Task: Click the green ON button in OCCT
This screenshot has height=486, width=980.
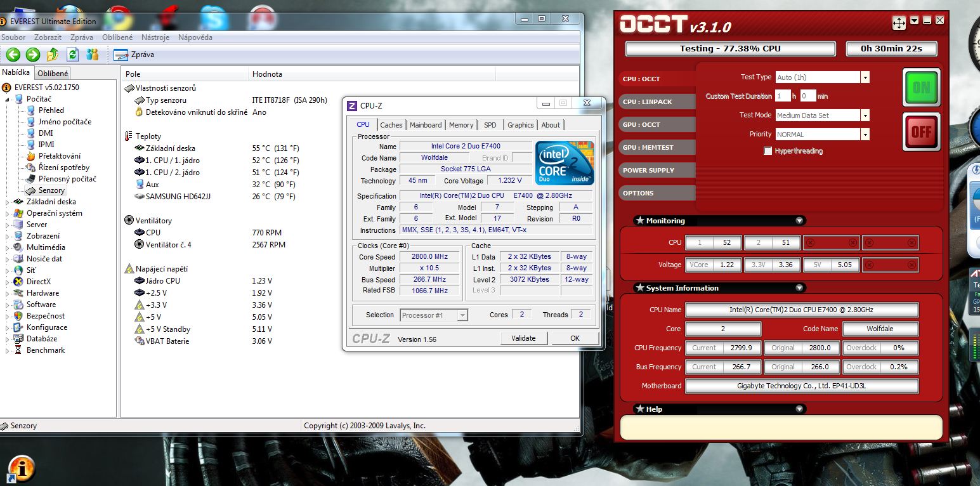Action: coord(922,88)
